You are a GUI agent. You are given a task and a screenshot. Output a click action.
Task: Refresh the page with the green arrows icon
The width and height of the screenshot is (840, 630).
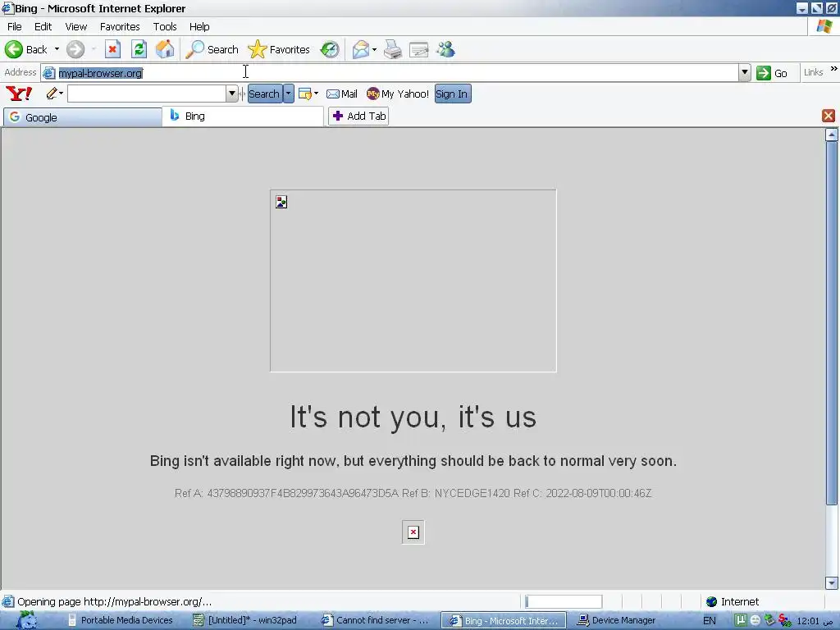click(139, 49)
